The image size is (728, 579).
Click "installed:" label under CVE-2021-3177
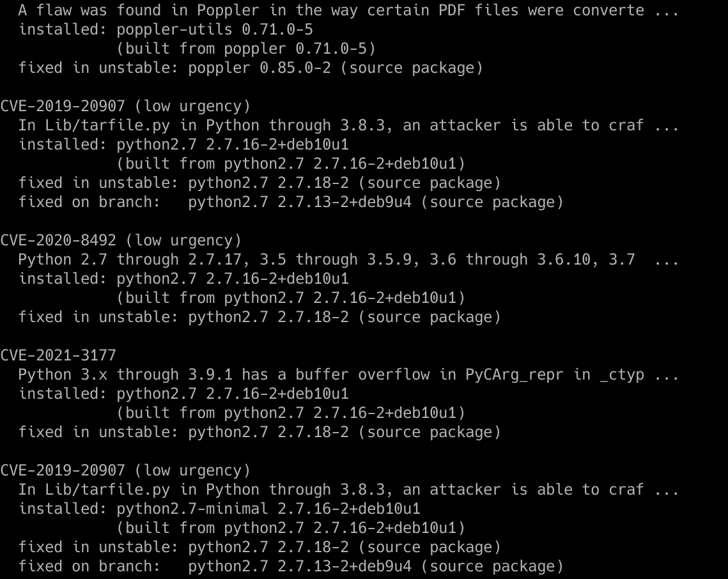click(63, 394)
